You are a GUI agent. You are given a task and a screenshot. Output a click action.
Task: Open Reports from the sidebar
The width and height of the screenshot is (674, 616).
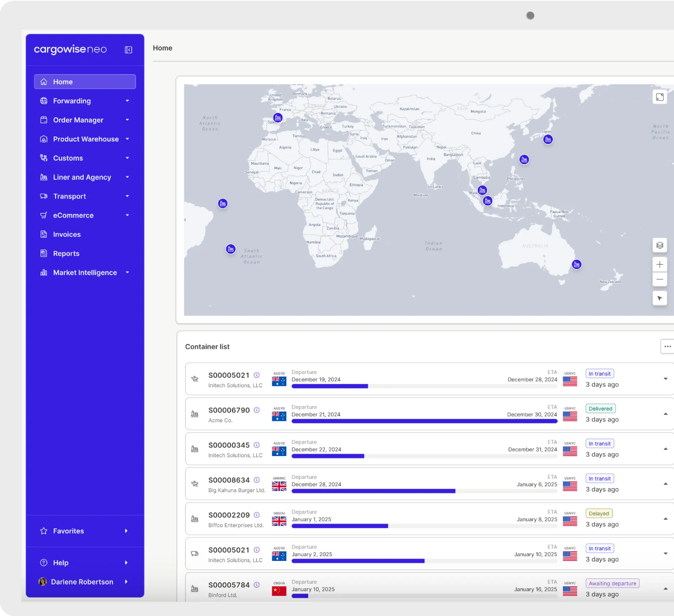click(66, 253)
